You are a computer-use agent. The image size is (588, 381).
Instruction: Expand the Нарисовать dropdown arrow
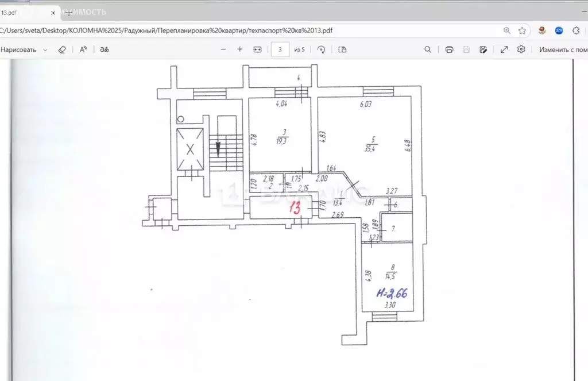[x=45, y=49]
